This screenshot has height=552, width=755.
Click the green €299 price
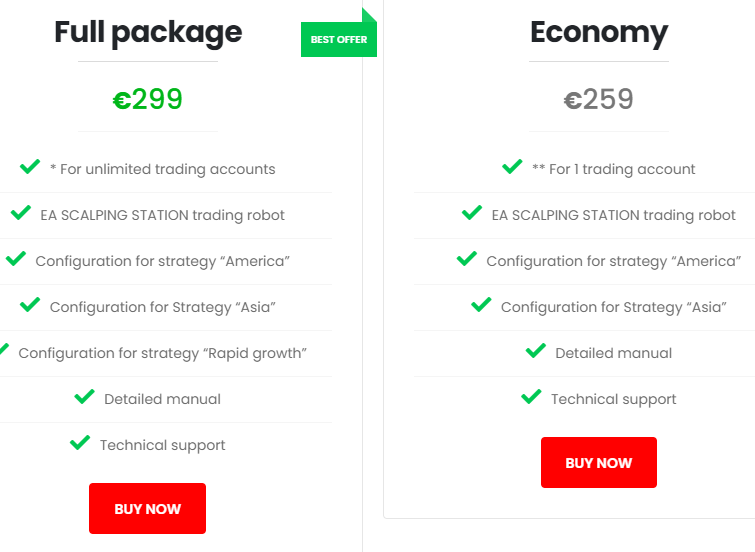(148, 99)
